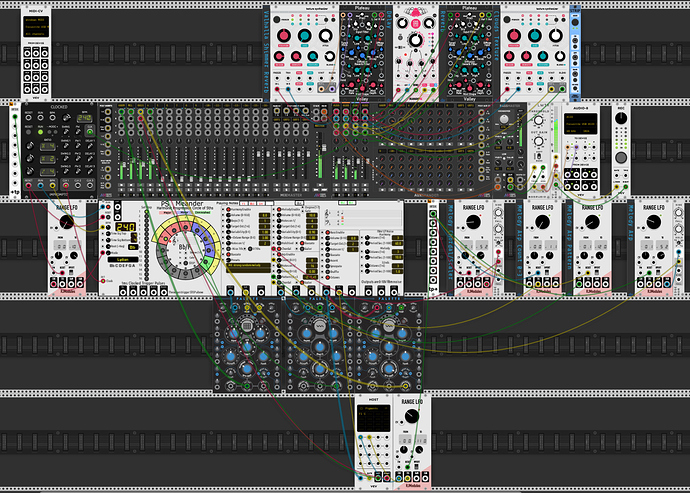Click the wave model button on the middle Palette
Screen dimensions: 690x493
(x=319, y=326)
